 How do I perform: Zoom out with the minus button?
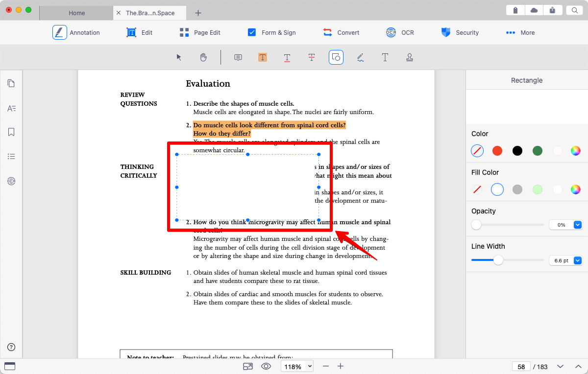[325, 366]
